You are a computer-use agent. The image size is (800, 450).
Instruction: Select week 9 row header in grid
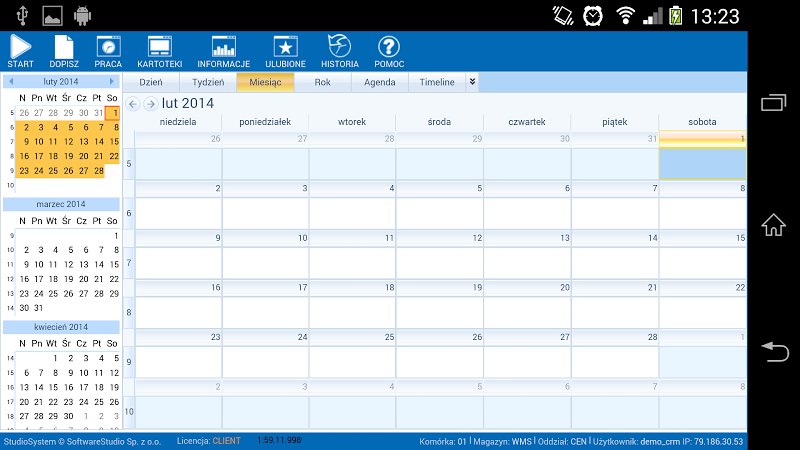tap(129, 362)
